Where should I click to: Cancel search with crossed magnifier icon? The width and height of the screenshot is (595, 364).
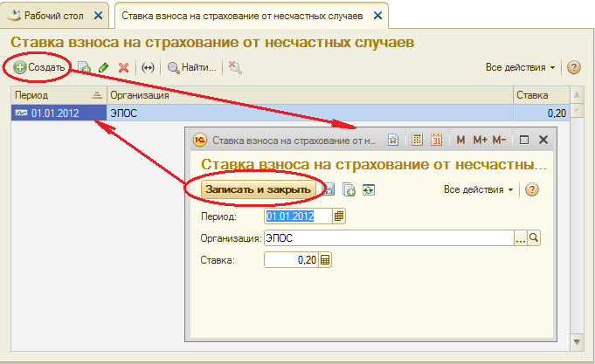(x=235, y=67)
